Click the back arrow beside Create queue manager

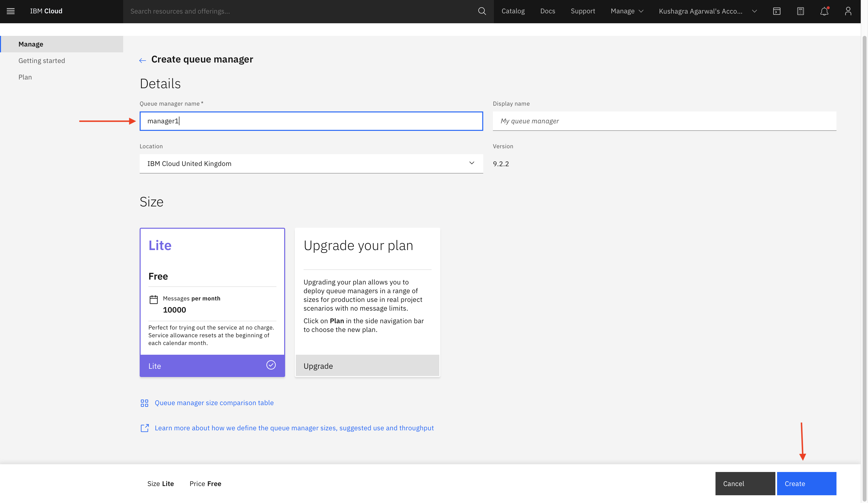point(143,60)
